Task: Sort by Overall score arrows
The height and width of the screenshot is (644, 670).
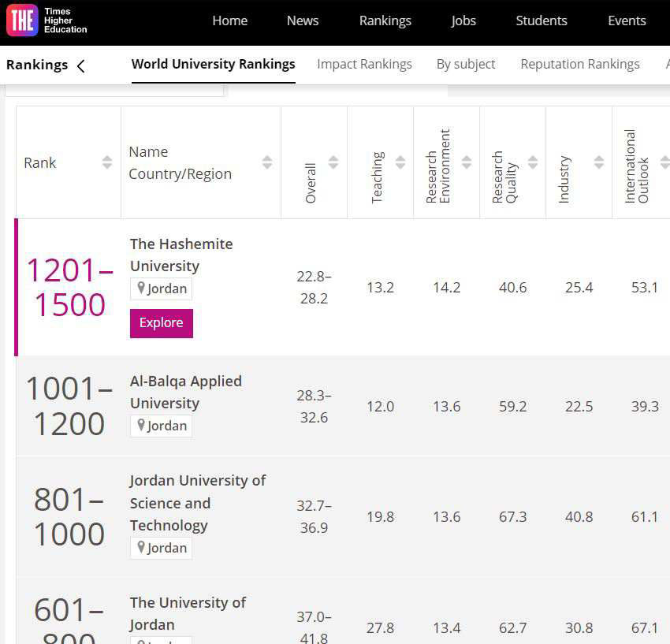Action: click(333, 162)
